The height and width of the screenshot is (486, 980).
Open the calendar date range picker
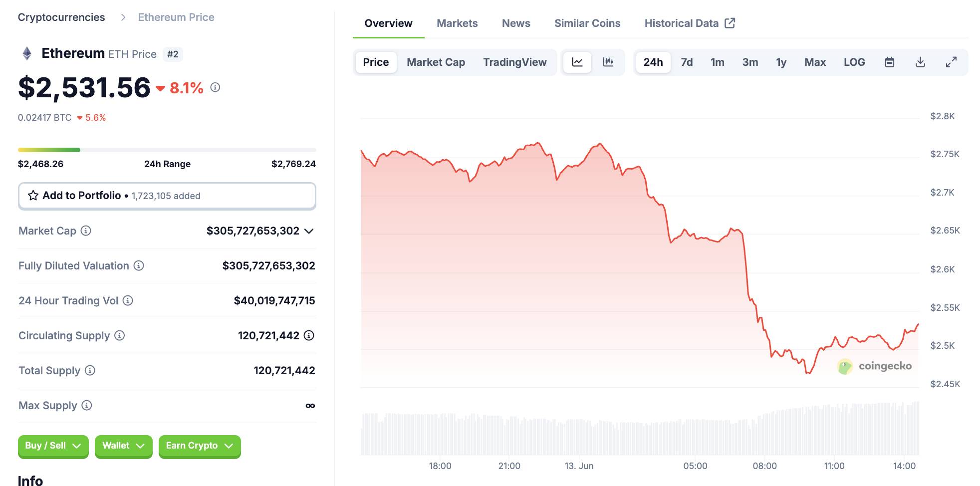[x=889, y=62]
